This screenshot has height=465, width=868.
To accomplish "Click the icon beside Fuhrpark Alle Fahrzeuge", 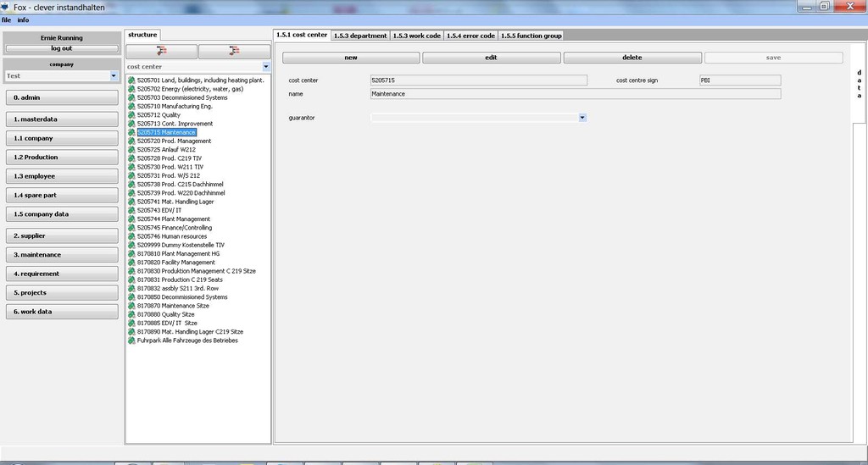I will pyautogui.click(x=131, y=340).
